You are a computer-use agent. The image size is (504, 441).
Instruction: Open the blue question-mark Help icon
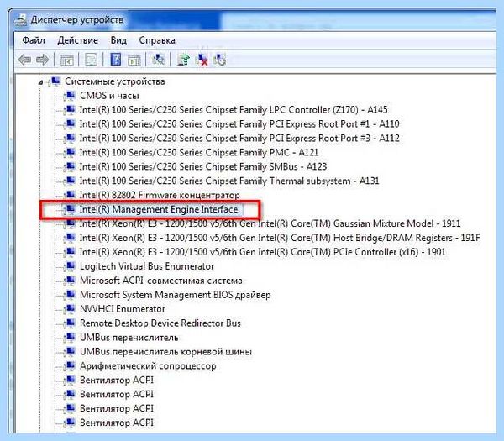(x=115, y=60)
